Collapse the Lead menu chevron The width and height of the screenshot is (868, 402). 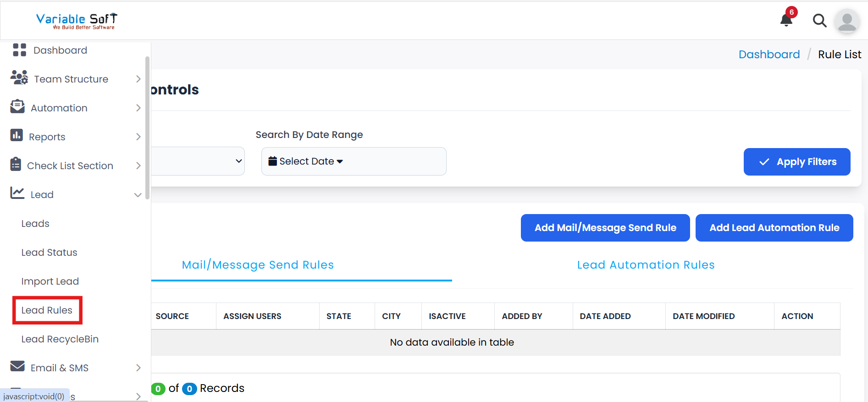[138, 195]
